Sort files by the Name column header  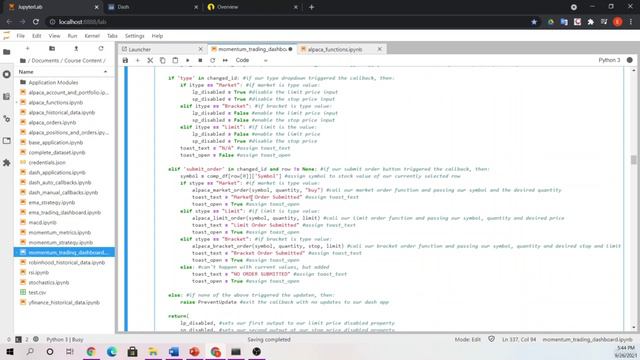click(64, 72)
